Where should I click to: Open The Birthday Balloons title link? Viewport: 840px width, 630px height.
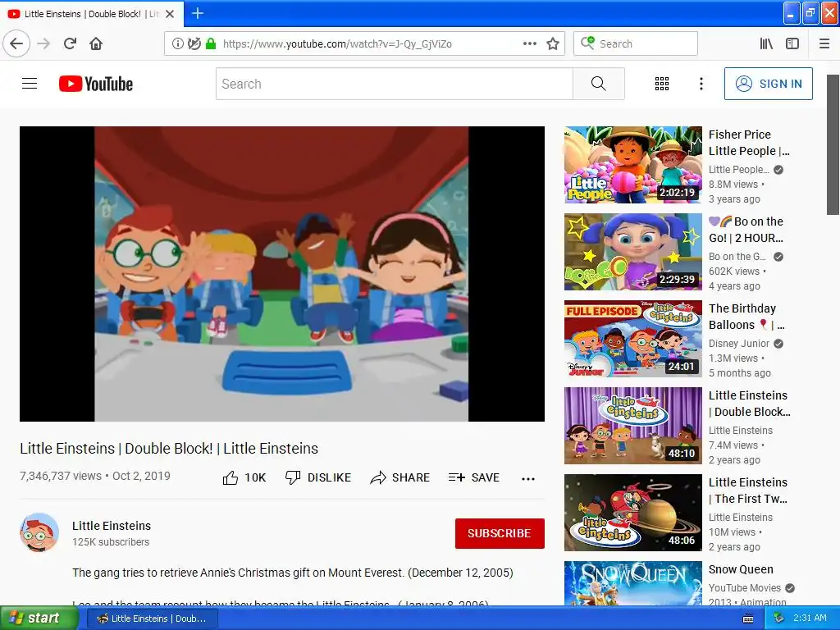746,317
